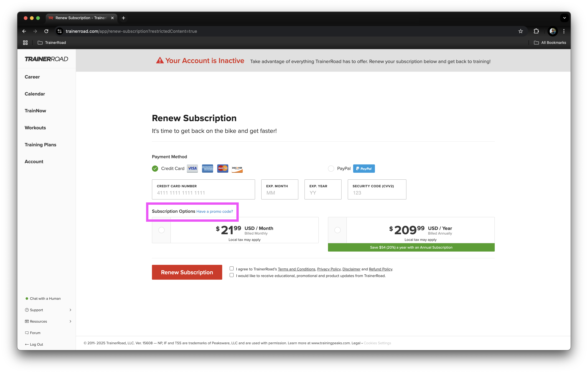Open the browser extensions puzzle icon
This screenshot has width=588, height=373.
tap(536, 31)
